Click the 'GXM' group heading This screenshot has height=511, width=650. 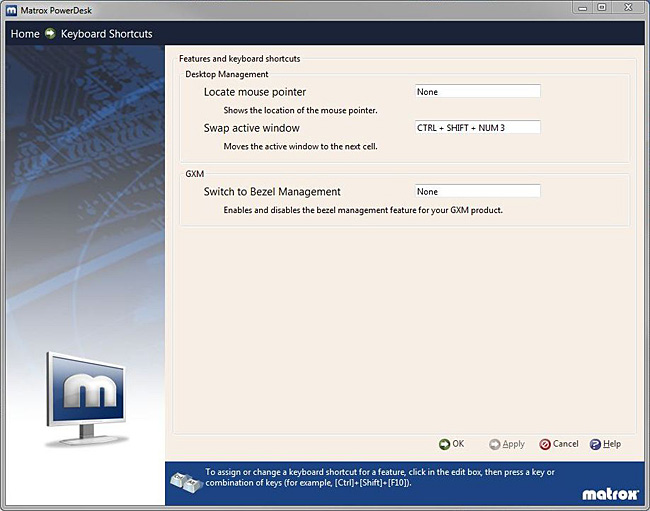tap(194, 174)
